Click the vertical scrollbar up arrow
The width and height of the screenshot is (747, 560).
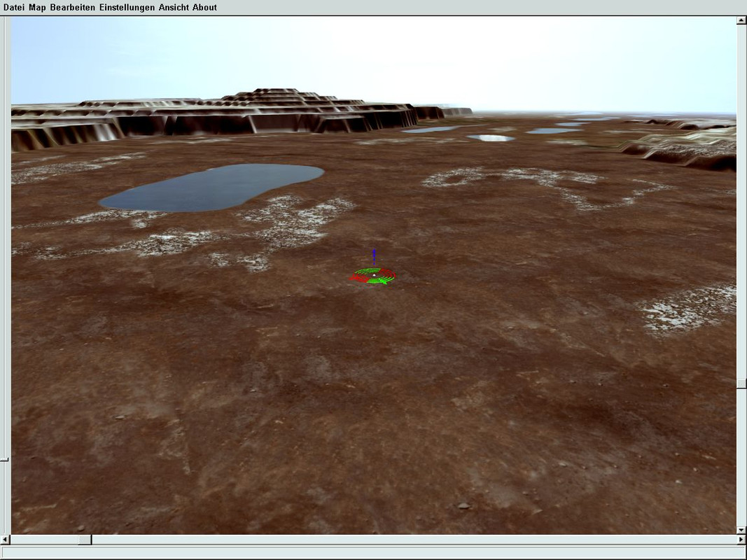click(741, 20)
